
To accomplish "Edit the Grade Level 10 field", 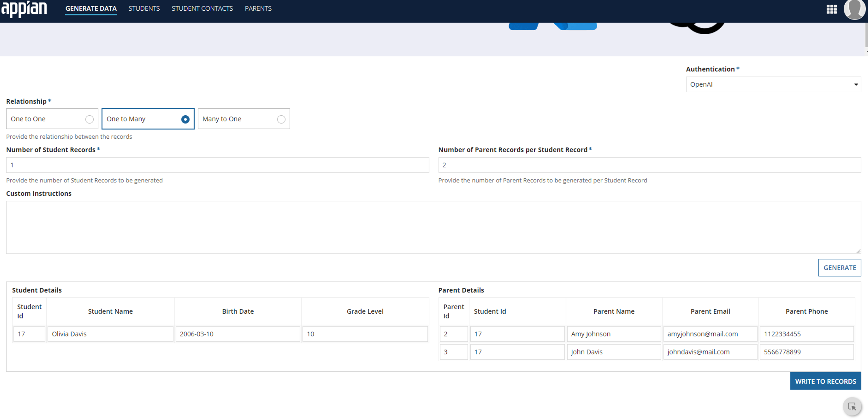I will [x=365, y=334].
